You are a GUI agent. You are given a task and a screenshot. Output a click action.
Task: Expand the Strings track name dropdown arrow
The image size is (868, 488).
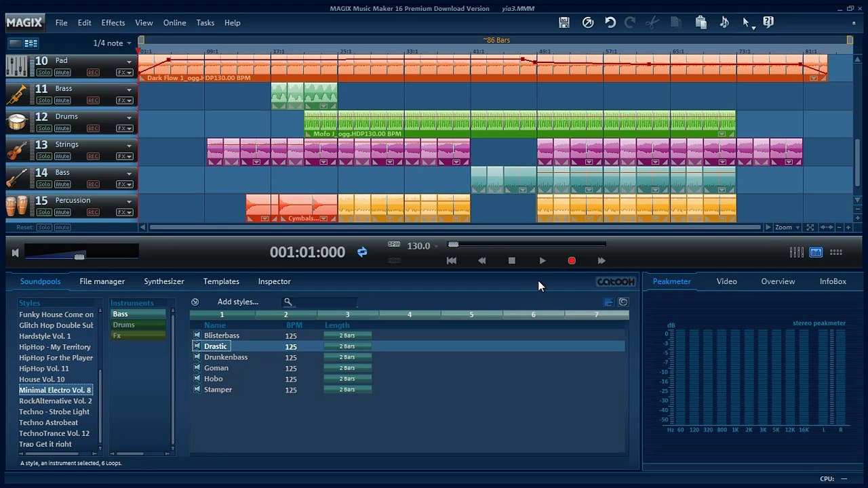coord(129,146)
